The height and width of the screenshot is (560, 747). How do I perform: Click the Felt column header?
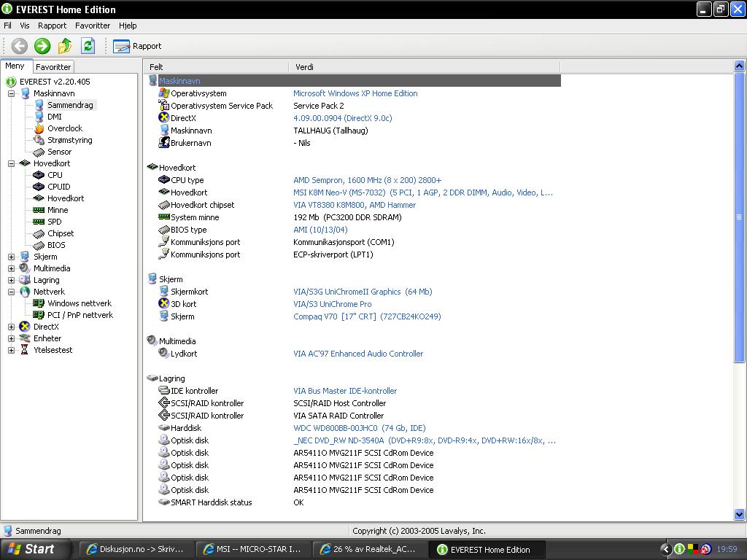click(x=217, y=67)
